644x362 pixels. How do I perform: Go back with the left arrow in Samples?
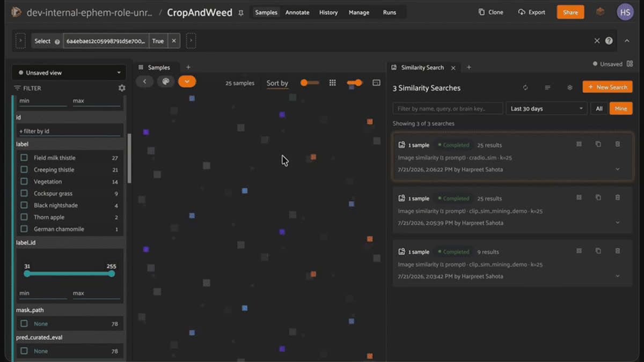coord(144,82)
